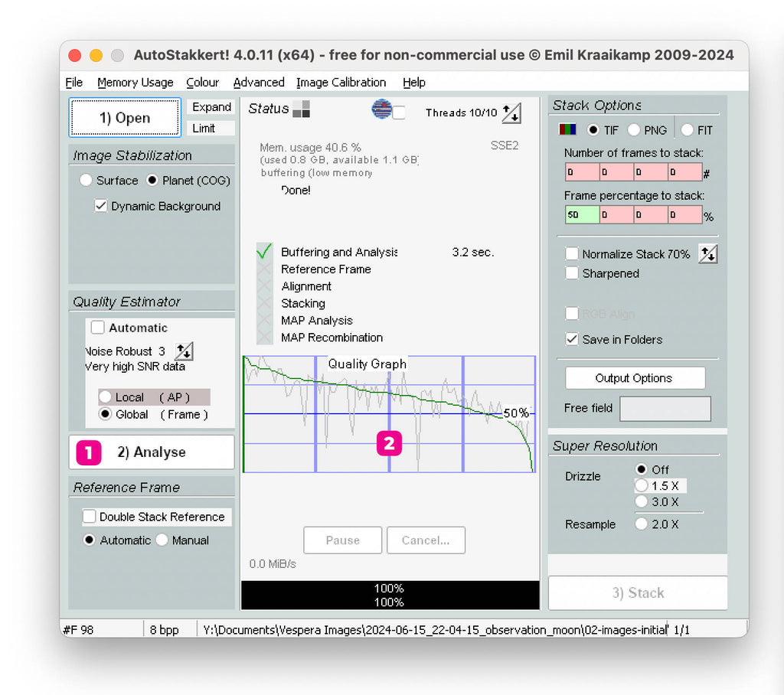Tick the checkbox beside the globe icon
Screen dimensions: 784x695
(398, 113)
